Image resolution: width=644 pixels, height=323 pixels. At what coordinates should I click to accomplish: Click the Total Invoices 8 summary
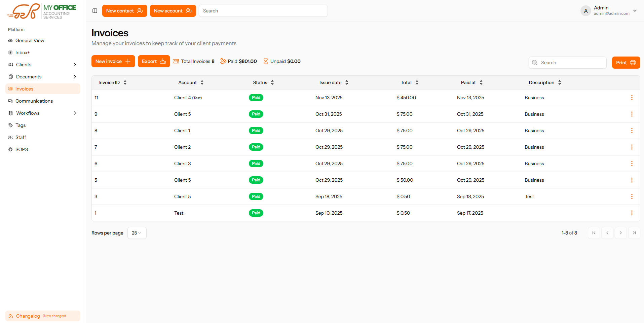coord(194,61)
